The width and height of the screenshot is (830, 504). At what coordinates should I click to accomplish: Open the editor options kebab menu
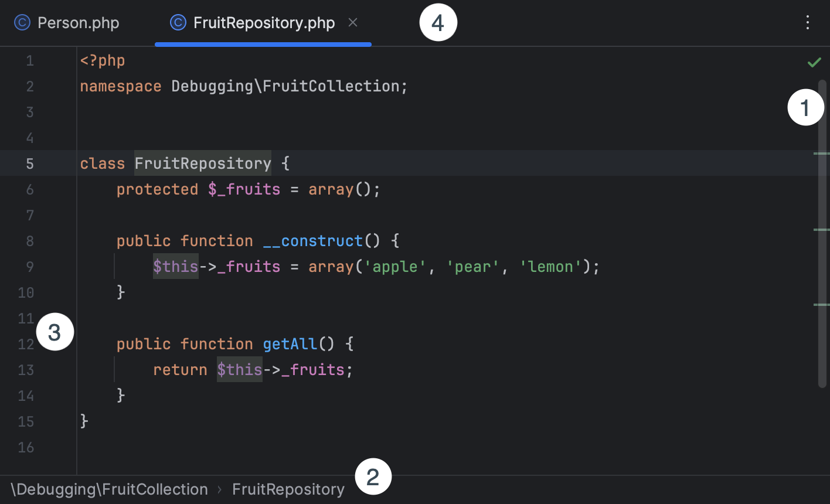808,22
